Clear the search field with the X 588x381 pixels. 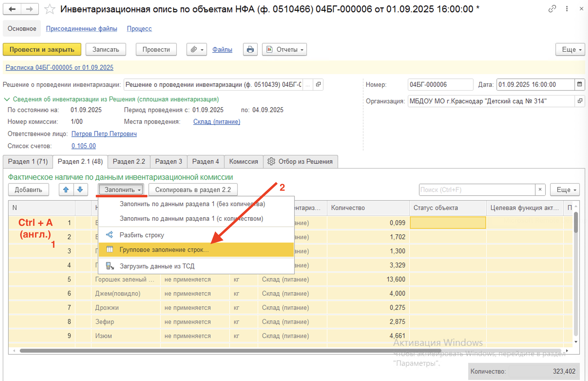tap(540, 190)
